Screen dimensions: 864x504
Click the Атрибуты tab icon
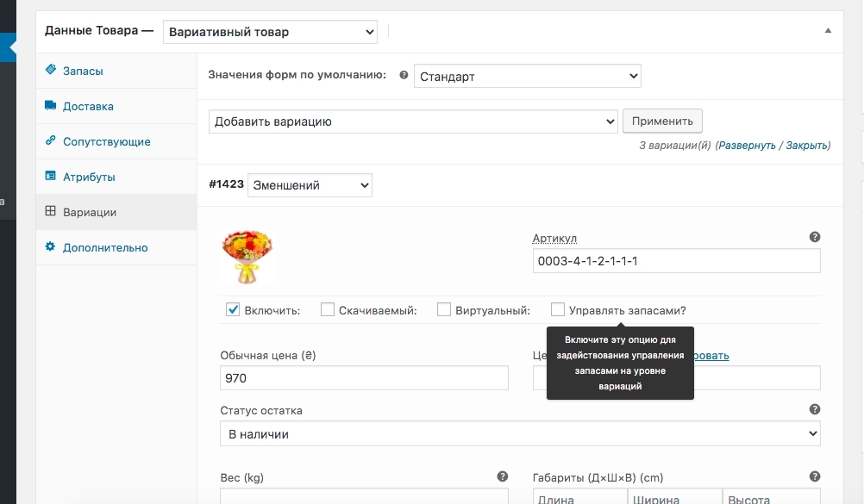tap(51, 177)
